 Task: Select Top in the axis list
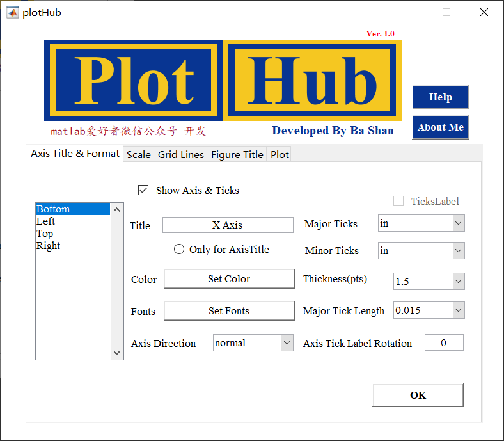pyautogui.click(x=73, y=234)
